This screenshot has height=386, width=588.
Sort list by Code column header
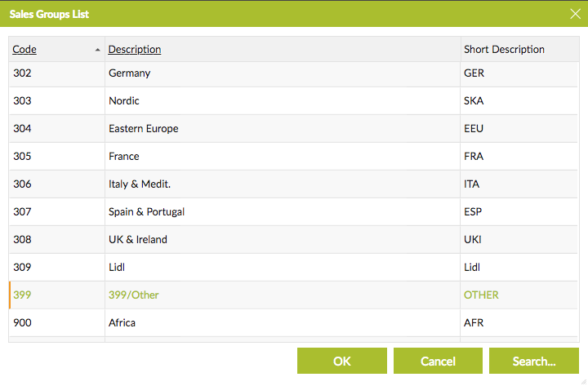click(x=24, y=50)
